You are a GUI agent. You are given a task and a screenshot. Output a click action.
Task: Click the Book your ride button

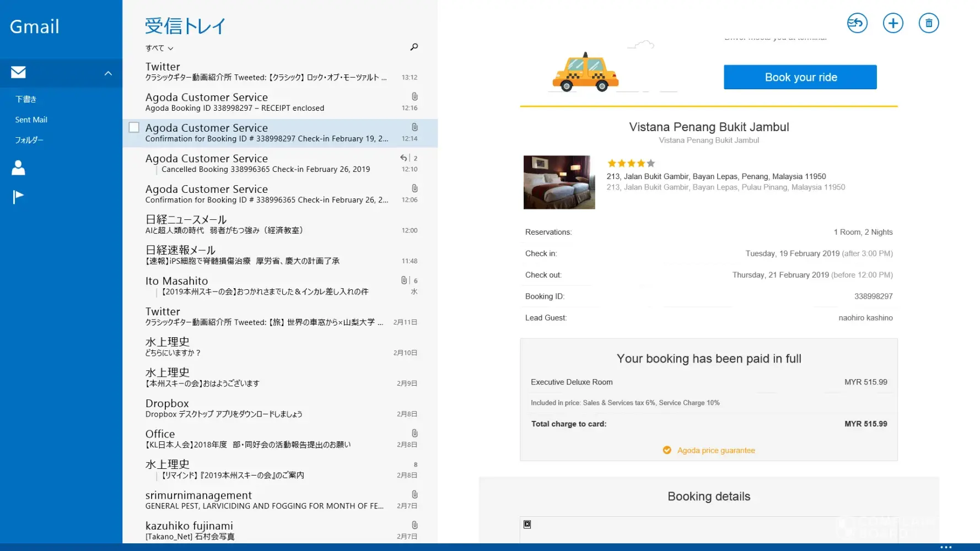point(800,77)
